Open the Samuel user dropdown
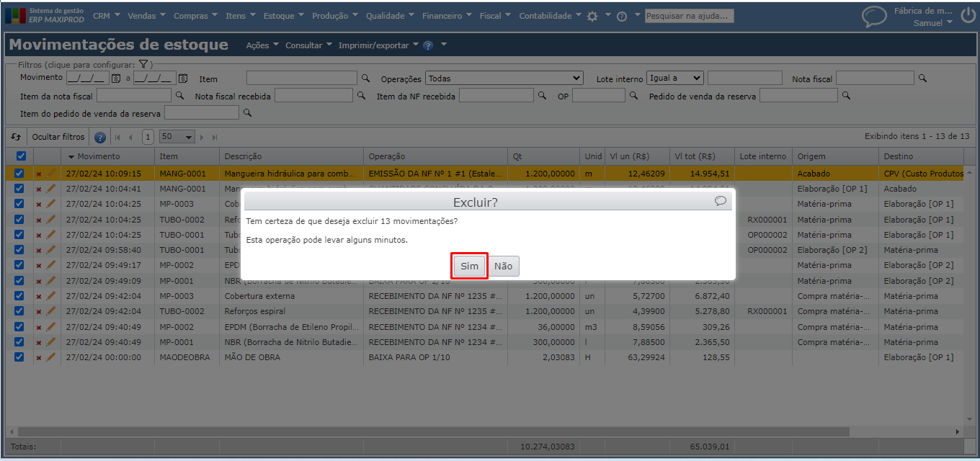This screenshot has width=980, height=461. click(x=933, y=23)
